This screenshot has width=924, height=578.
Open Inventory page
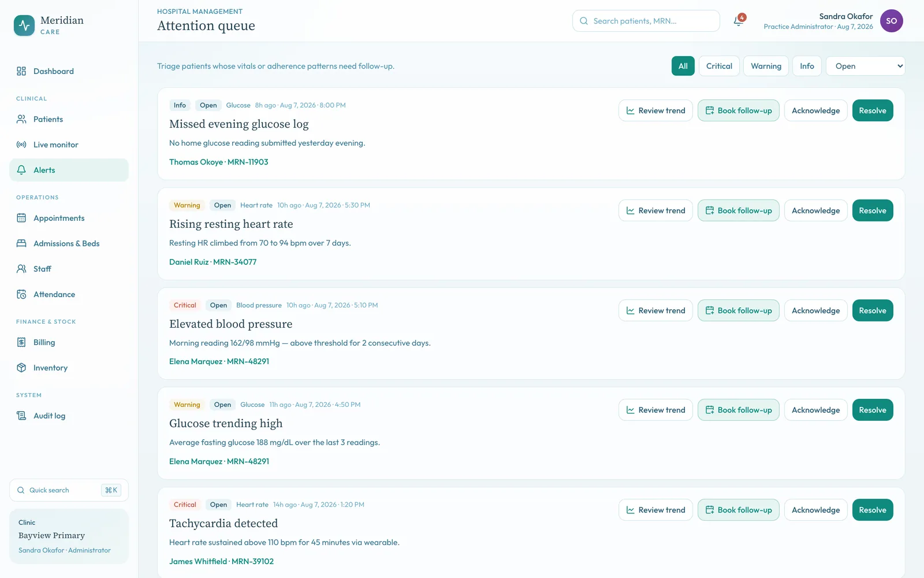[69, 368]
